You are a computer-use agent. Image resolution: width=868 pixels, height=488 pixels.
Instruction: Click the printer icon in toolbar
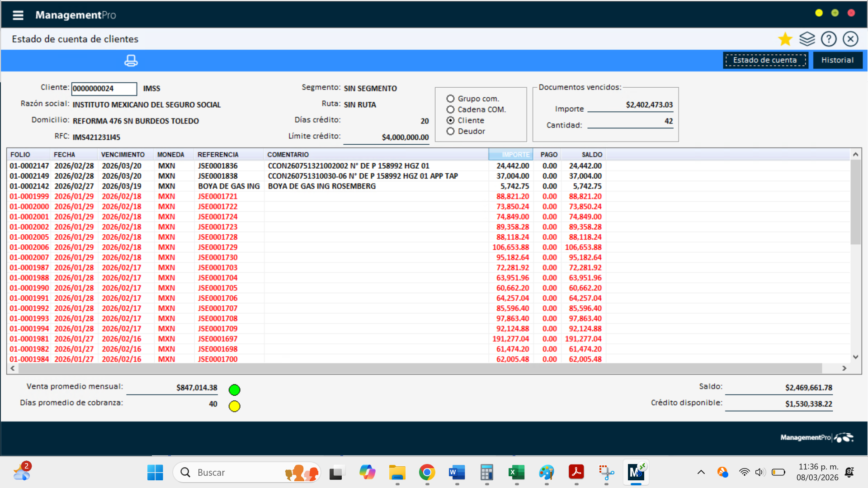pos(131,61)
